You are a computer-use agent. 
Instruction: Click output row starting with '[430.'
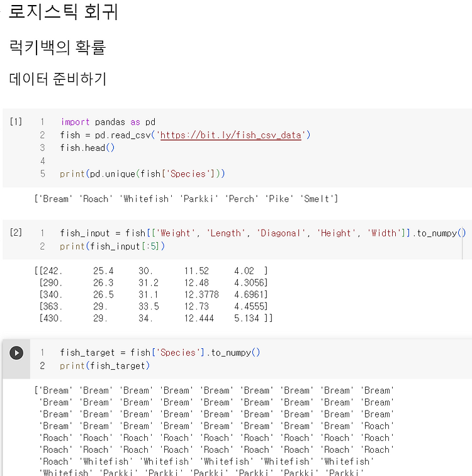pyautogui.click(x=156, y=318)
